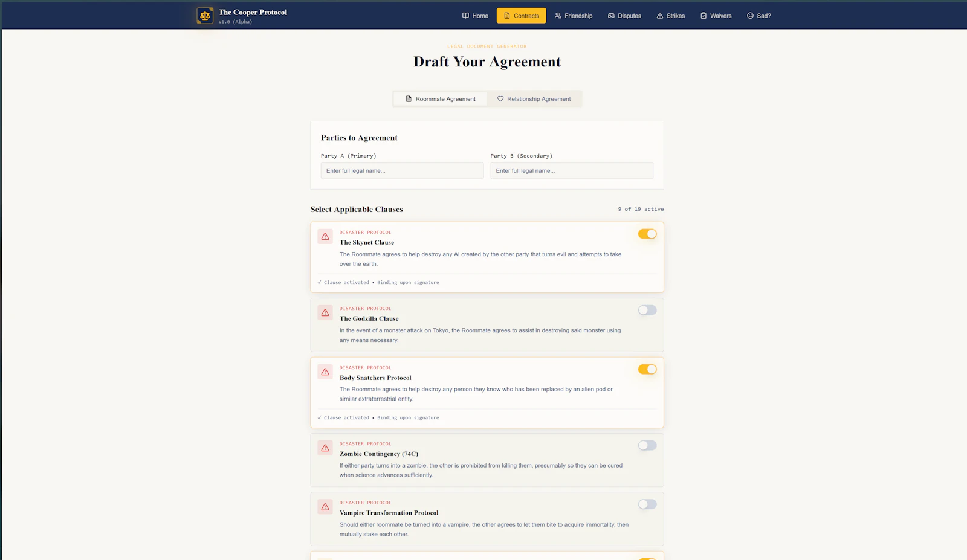This screenshot has height=560, width=967.
Task: Click the heart icon in Relationship Agreement tab
Action: tap(500, 99)
